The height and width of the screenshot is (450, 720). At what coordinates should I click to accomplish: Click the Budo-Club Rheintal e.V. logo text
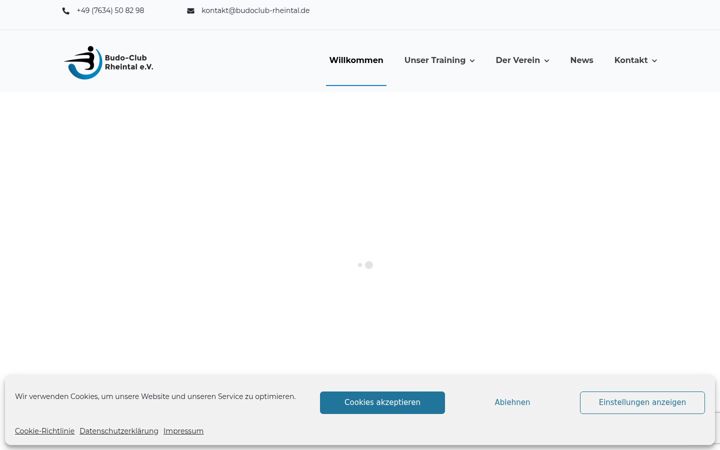coord(129,62)
